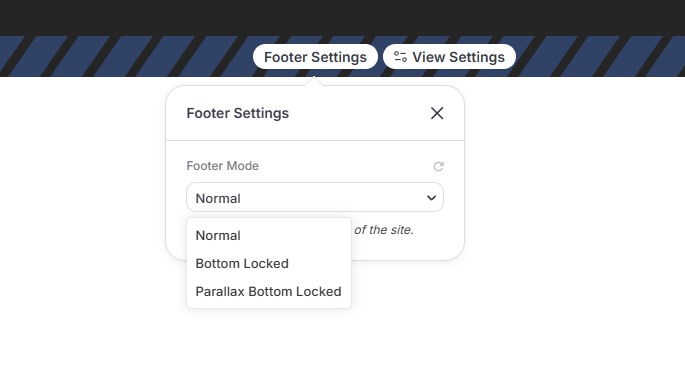This screenshot has height=392, width=685.
Task: Click the Footer Mode field label
Action: point(222,166)
